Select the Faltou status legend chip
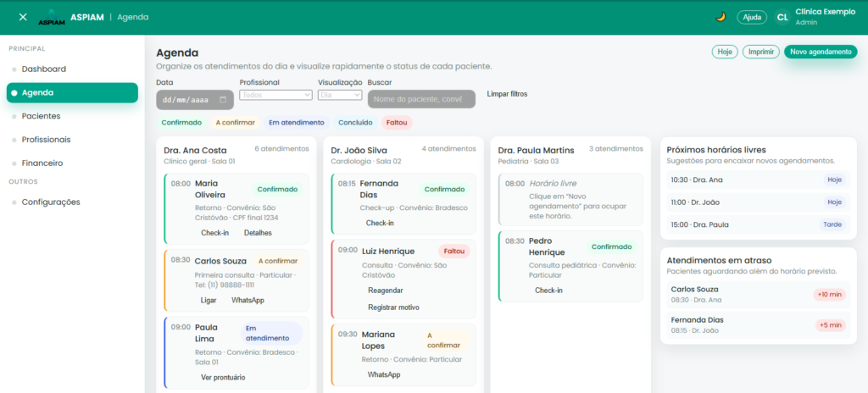Screen dimensions: 868x393 pyautogui.click(x=397, y=122)
